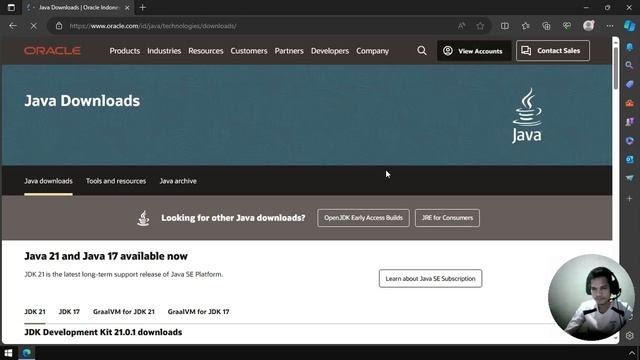Activate Read aloud icon in address bar
Viewport: 640px width, 360px height.
[x=461, y=26]
